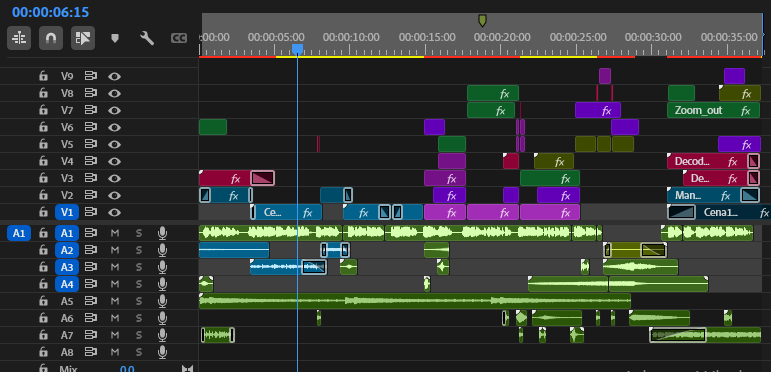Toggle V4 track lock
Viewport: 771px width, 372px height.
tap(43, 161)
